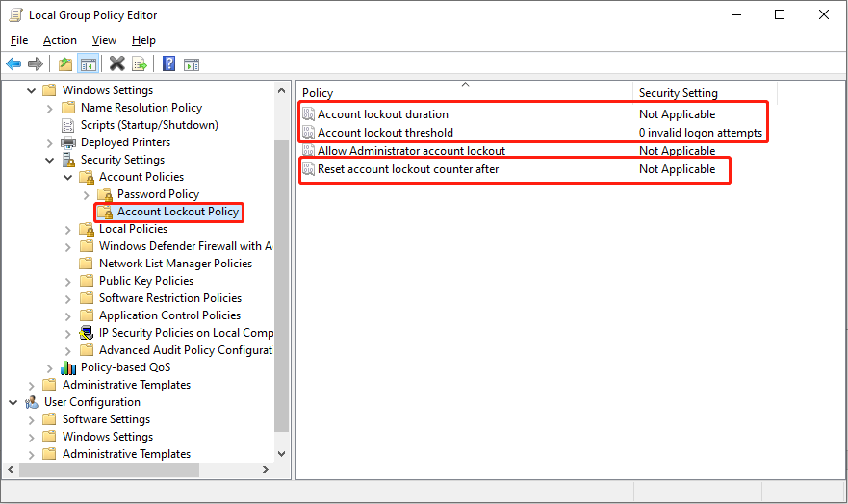Click tree pane vertical scrollbar up arrow

tap(281, 90)
